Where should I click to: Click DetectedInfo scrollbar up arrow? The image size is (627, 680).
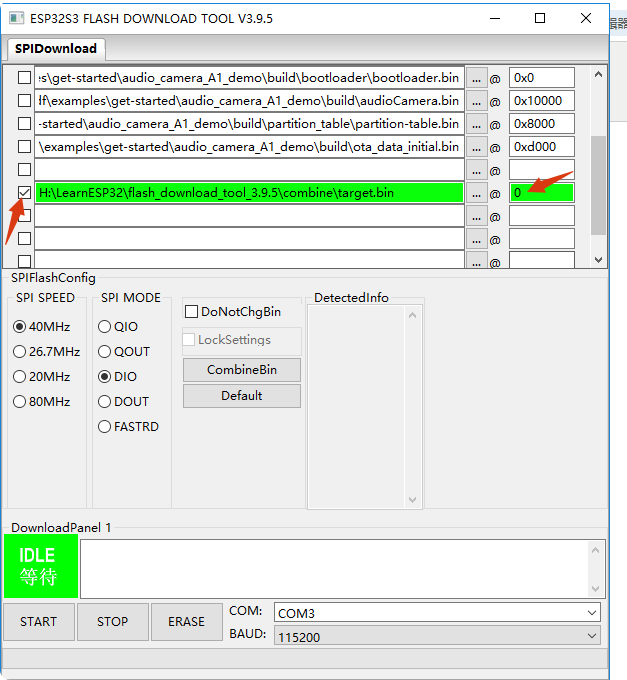click(412, 315)
